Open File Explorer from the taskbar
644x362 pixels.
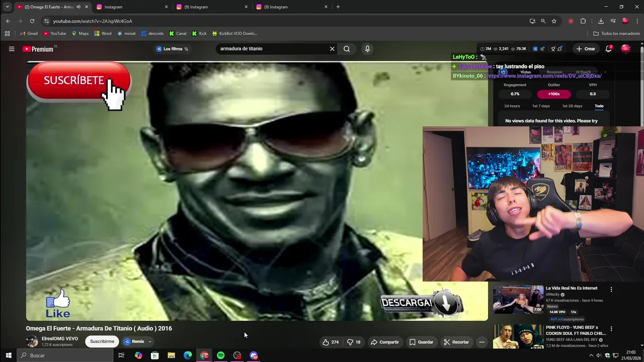coord(171,355)
